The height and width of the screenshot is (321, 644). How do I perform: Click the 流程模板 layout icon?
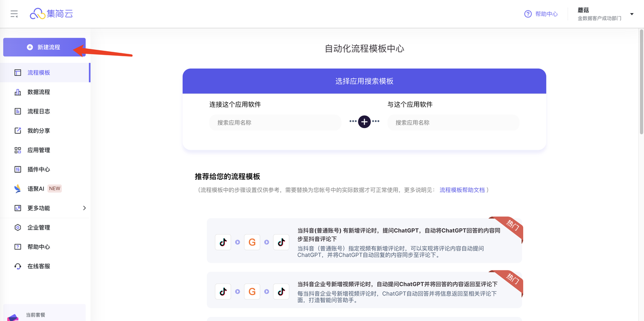tap(18, 73)
